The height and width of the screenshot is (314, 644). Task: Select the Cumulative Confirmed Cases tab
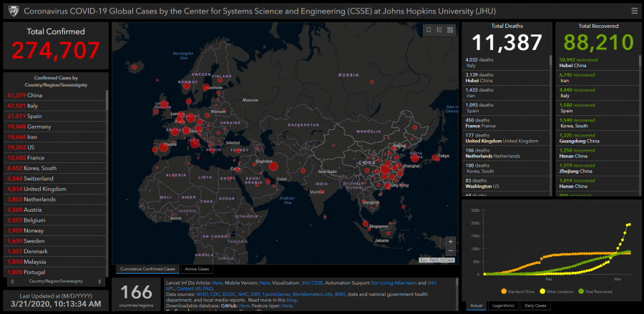[x=147, y=269]
